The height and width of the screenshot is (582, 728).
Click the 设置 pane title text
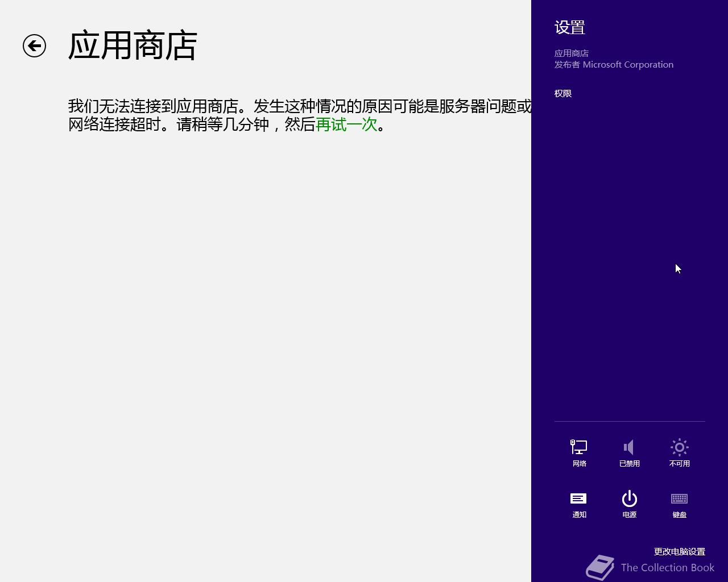pyautogui.click(x=570, y=27)
